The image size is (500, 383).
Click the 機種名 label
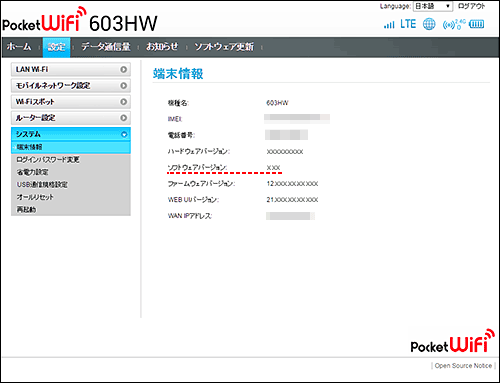point(178,103)
